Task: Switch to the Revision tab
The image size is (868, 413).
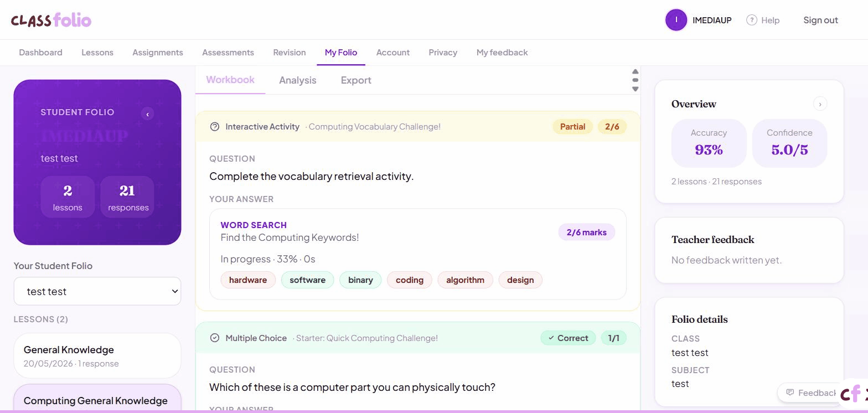Action: [x=290, y=53]
